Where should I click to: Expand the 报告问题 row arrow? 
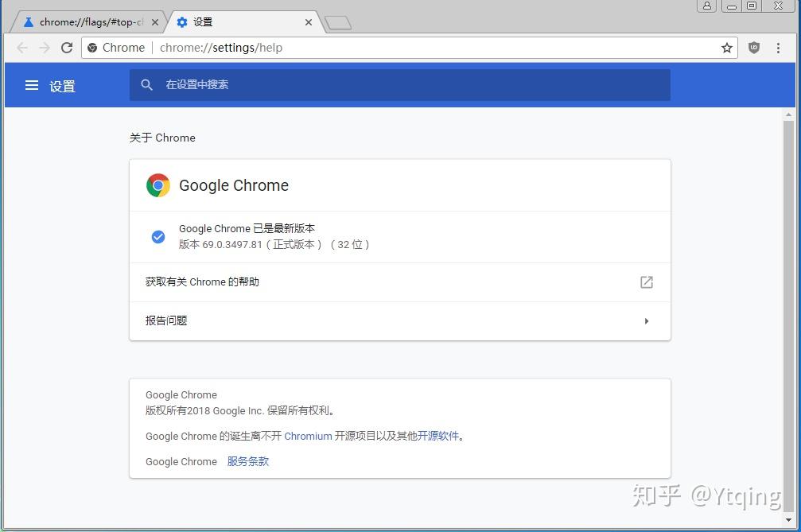pos(647,321)
